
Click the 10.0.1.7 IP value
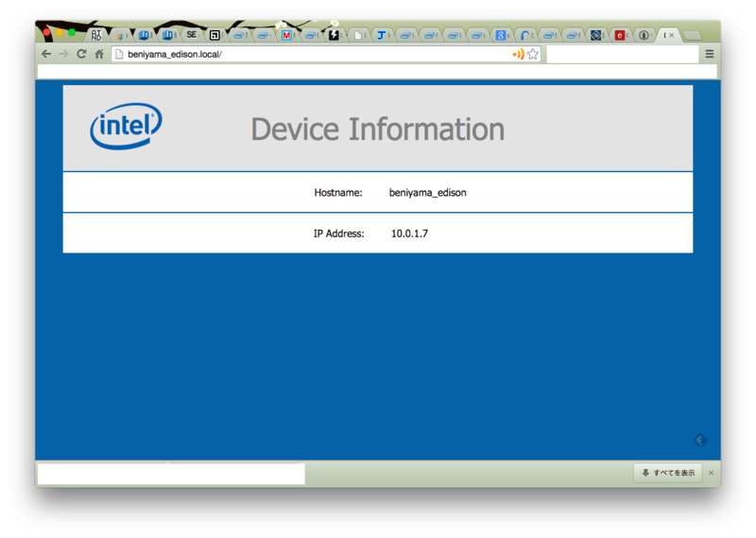coord(409,234)
